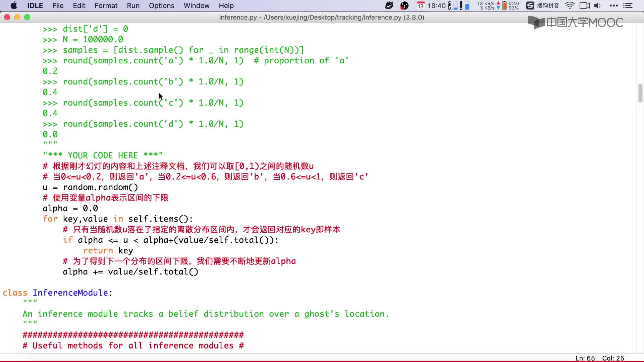Image resolution: width=644 pixels, height=362 pixels.
Task: Click 'for key,value in self.items():' line
Action: coord(118,219)
